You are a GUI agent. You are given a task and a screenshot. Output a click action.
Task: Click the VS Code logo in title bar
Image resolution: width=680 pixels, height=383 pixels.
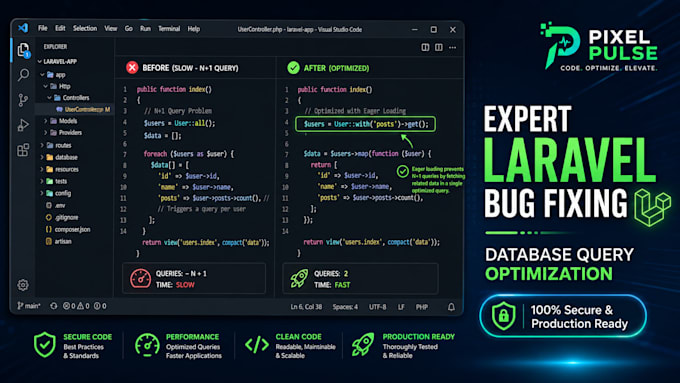pos(23,28)
